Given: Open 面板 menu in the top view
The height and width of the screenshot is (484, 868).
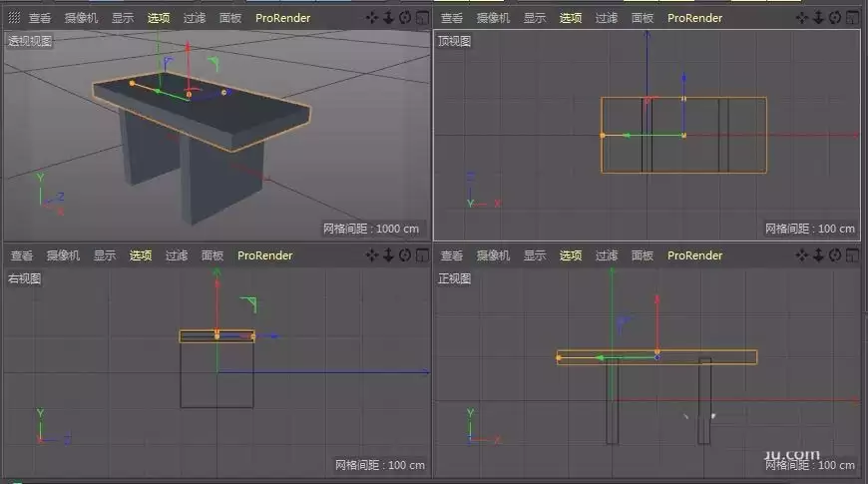Looking at the screenshot, I should point(643,18).
